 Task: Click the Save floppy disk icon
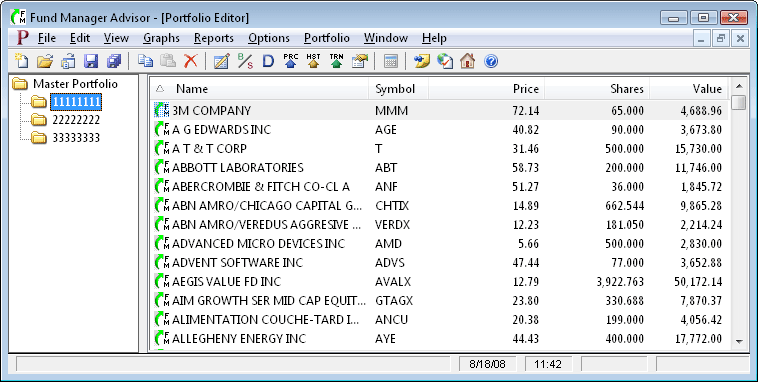click(91, 61)
